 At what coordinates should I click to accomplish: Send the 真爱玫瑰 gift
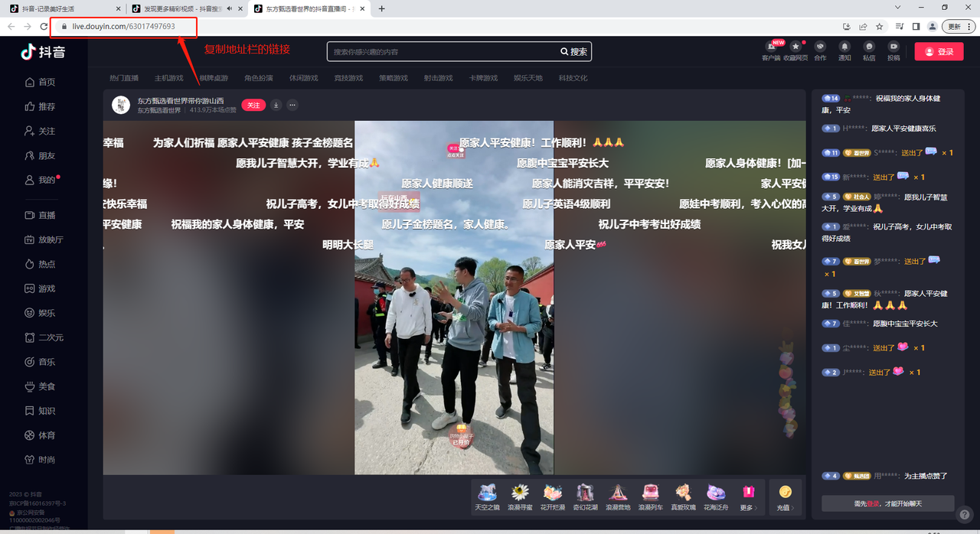[x=684, y=497]
